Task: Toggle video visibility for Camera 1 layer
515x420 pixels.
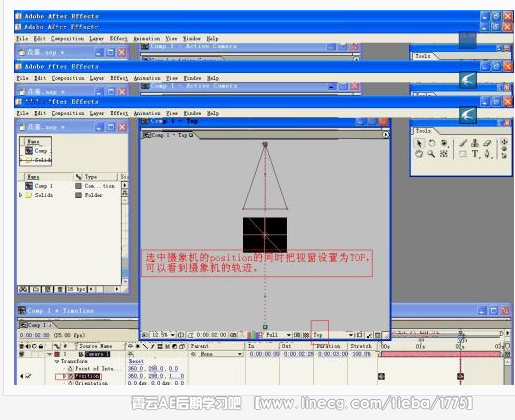Action: tap(22, 354)
